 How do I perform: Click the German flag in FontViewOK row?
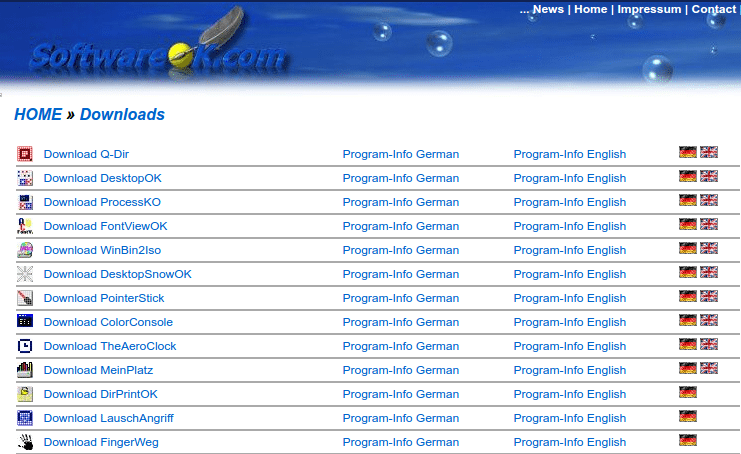[x=688, y=224]
